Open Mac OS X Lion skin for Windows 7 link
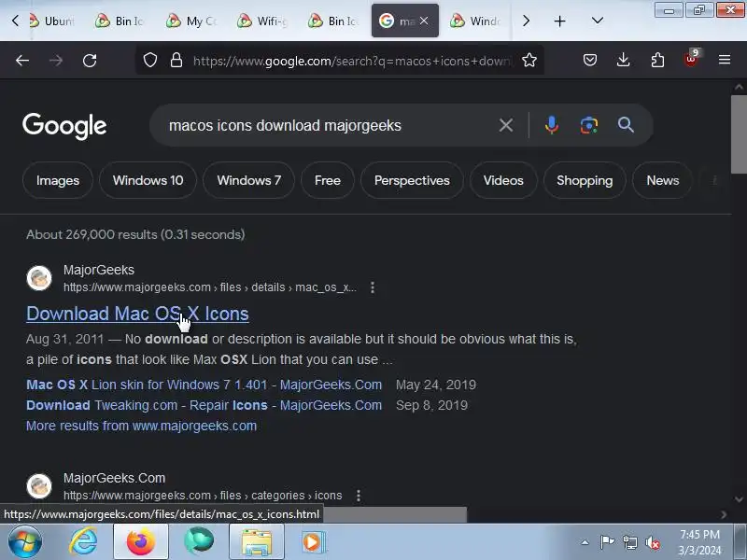This screenshot has height=560, width=747. (x=204, y=385)
